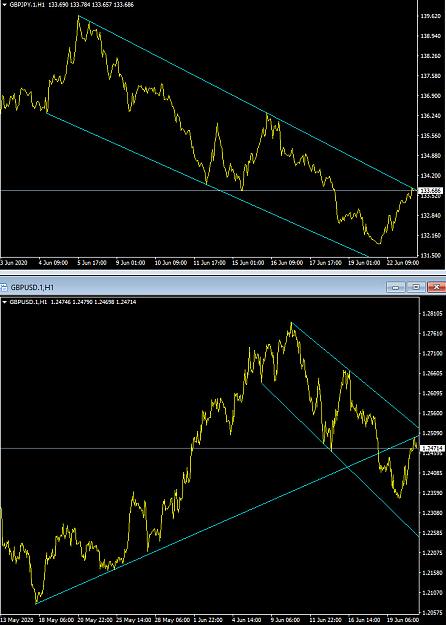Click the 1.26605 price axis label

430,373
